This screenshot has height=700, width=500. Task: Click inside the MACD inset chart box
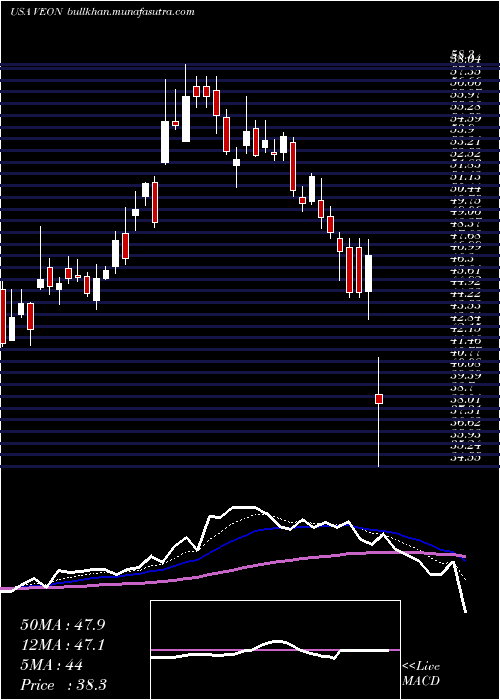(x=275, y=650)
